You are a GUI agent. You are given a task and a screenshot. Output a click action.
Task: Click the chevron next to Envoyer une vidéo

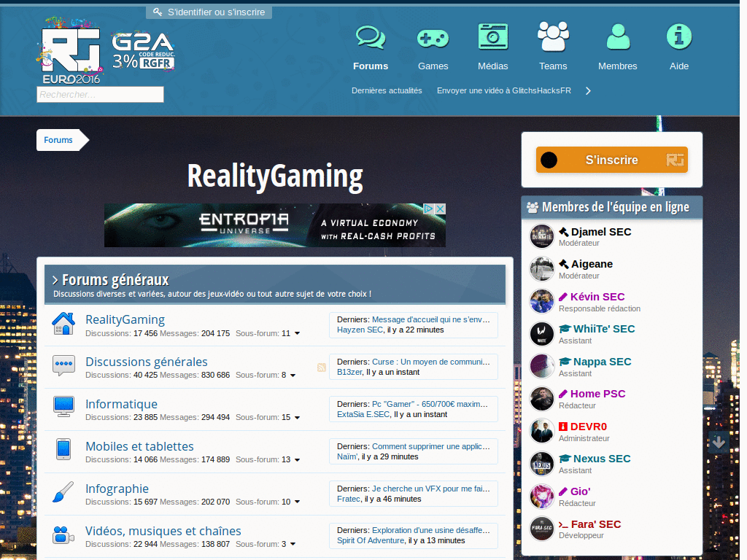pyautogui.click(x=589, y=91)
